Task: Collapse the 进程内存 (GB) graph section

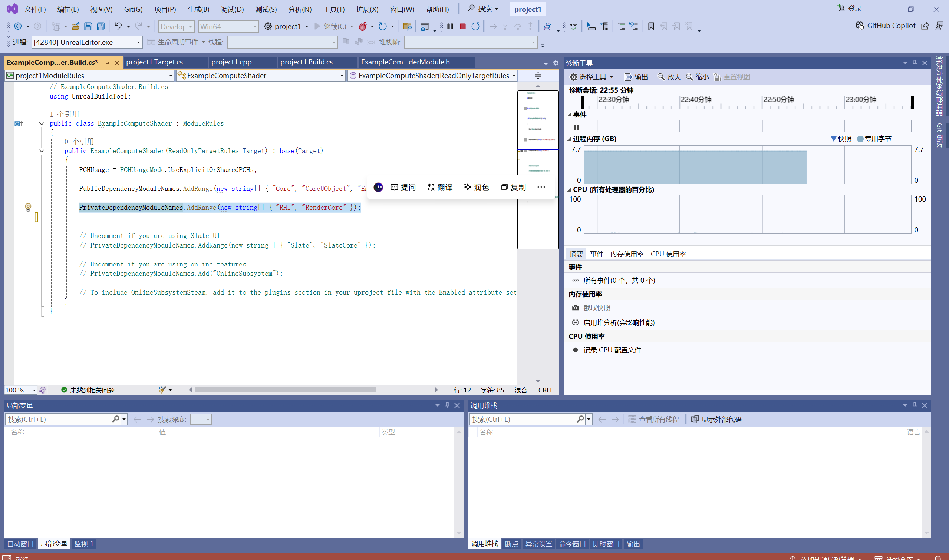Action: click(569, 139)
